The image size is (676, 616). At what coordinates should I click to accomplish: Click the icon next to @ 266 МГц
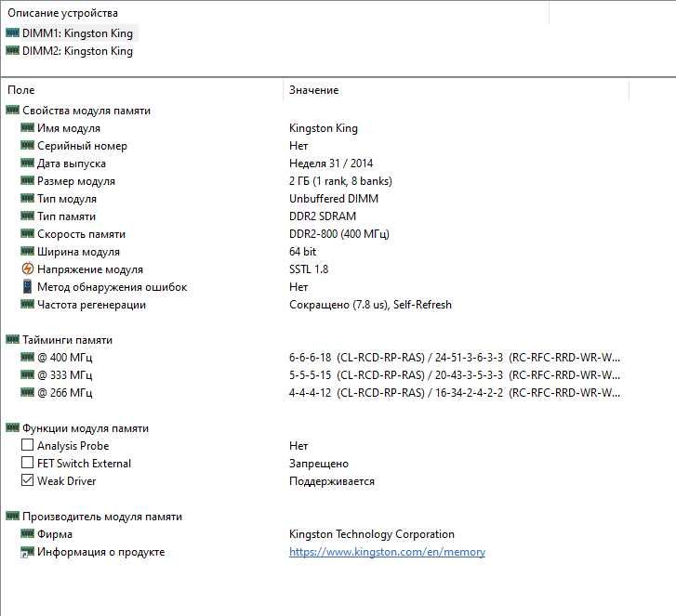click(x=27, y=392)
